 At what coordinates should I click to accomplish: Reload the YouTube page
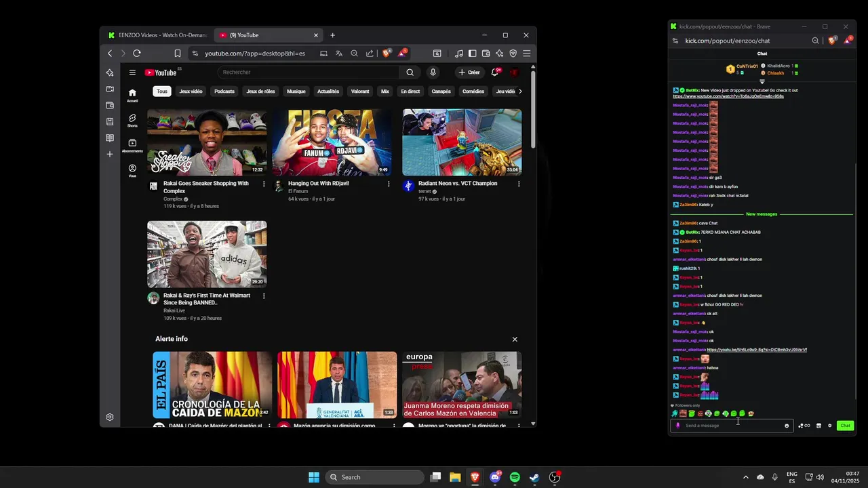(x=137, y=54)
